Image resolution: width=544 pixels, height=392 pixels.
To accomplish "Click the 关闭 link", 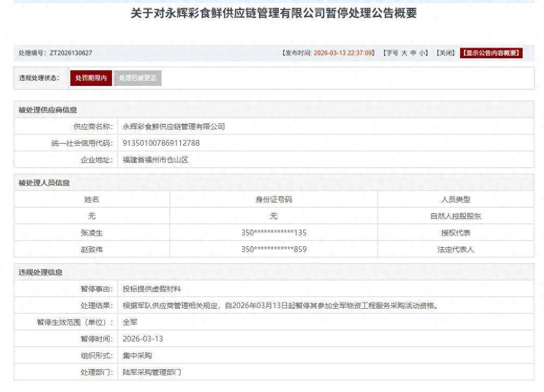I will [446, 53].
